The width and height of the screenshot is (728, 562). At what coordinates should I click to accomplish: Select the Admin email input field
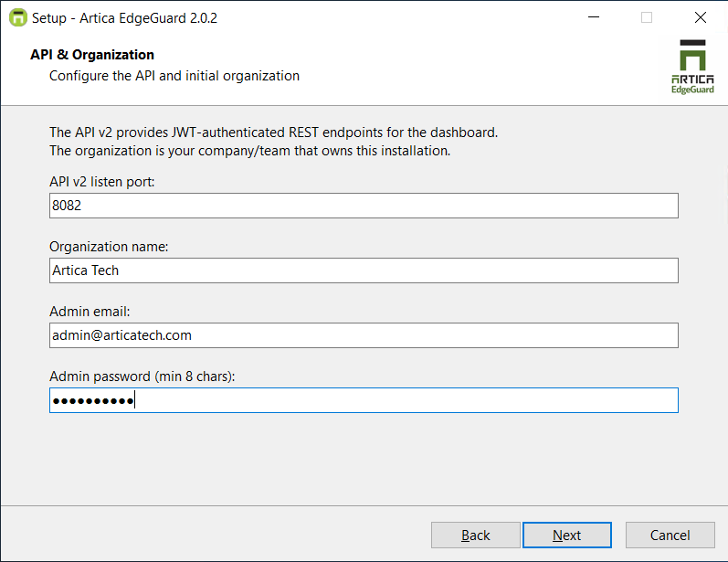[x=364, y=335]
